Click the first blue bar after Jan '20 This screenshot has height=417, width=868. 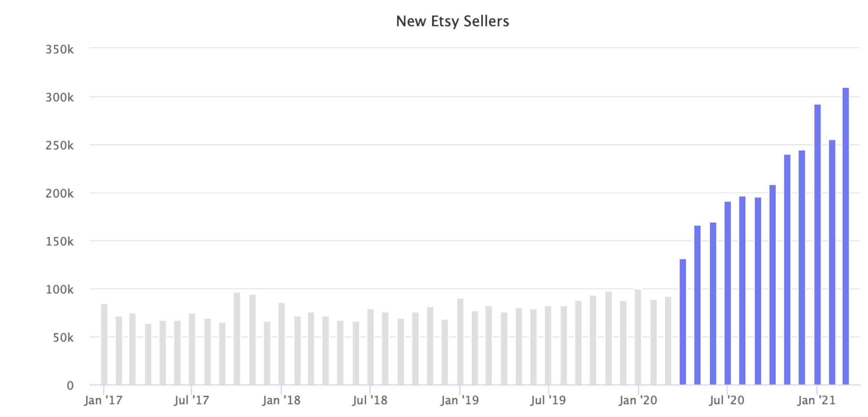tap(683, 322)
